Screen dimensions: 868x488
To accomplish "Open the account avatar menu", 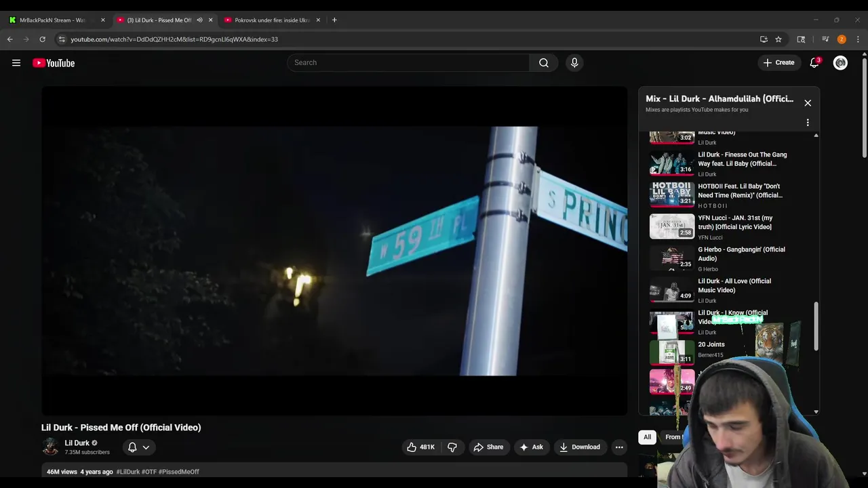I will click(x=840, y=63).
